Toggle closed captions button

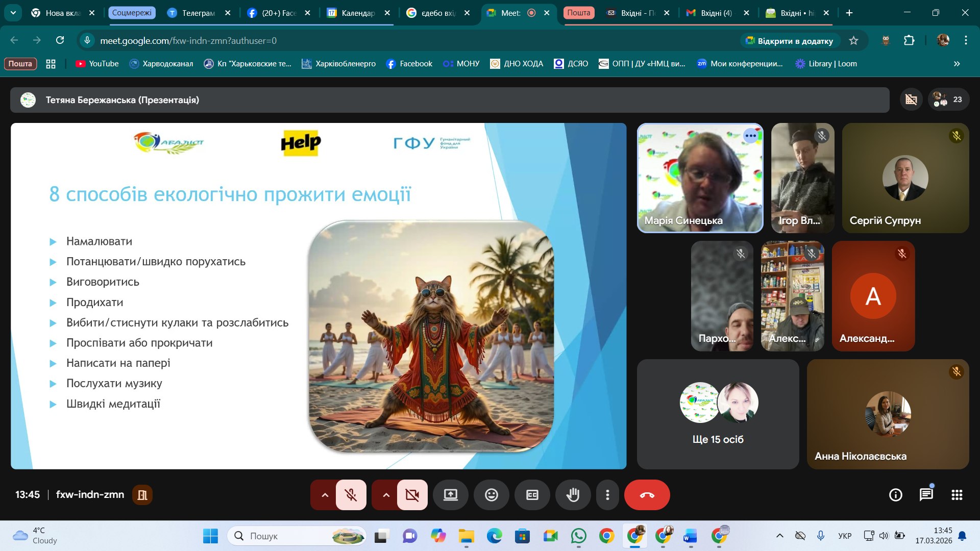[532, 495]
